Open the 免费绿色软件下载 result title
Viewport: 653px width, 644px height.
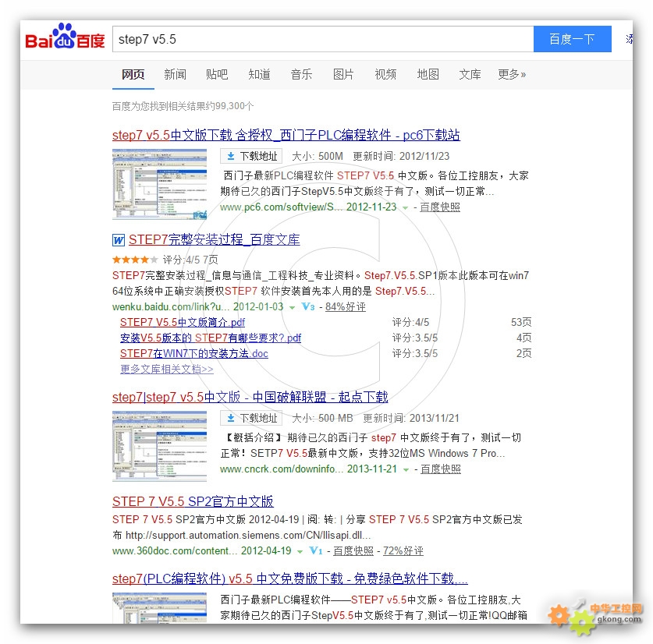coord(290,579)
